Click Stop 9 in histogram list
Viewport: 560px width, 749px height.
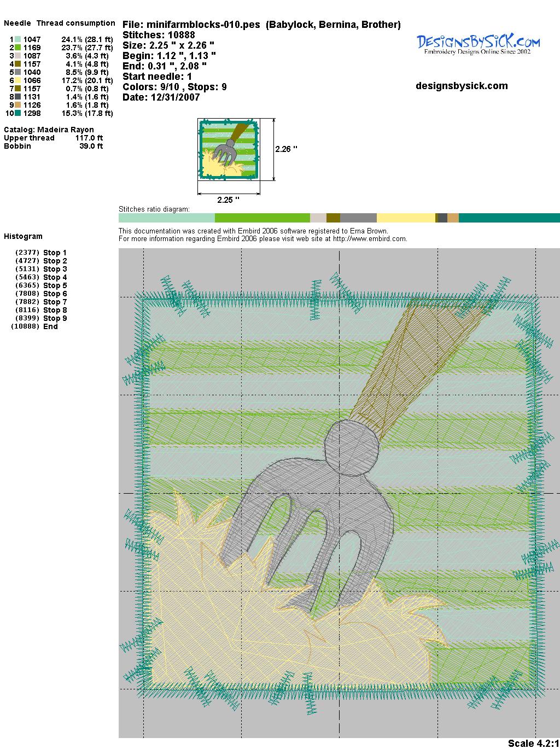click(55, 318)
